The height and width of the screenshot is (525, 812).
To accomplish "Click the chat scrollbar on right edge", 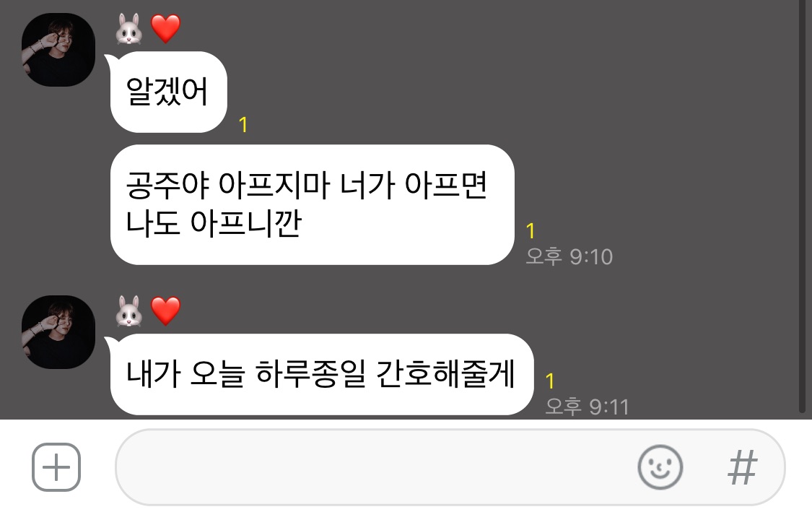I will click(802, 207).
